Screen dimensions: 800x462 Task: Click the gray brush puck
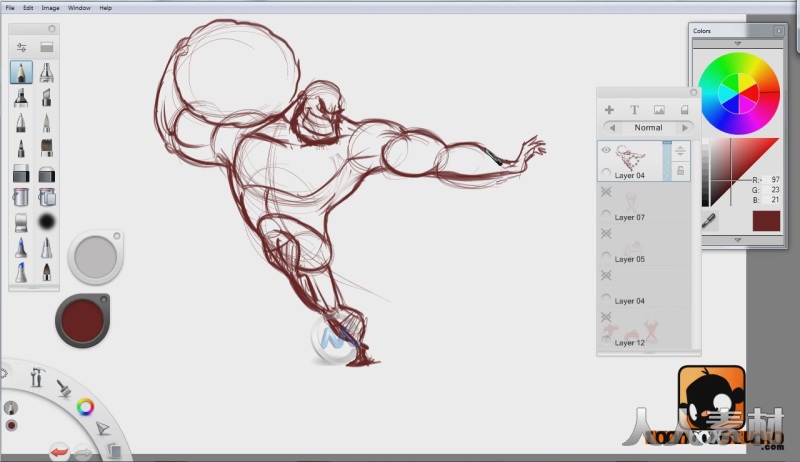(95, 256)
